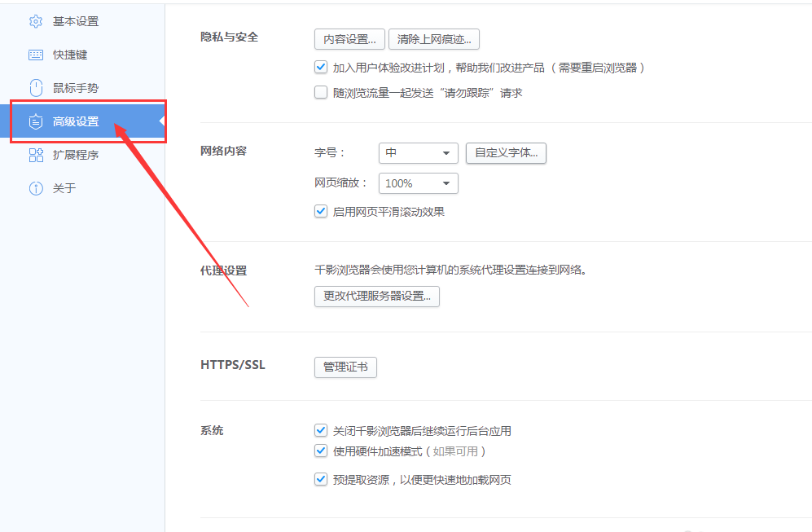The width and height of the screenshot is (812, 532).
Task: Uncheck 加入用户体验改进计划 checkbox
Action: pyautogui.click(x=321, y=67)
